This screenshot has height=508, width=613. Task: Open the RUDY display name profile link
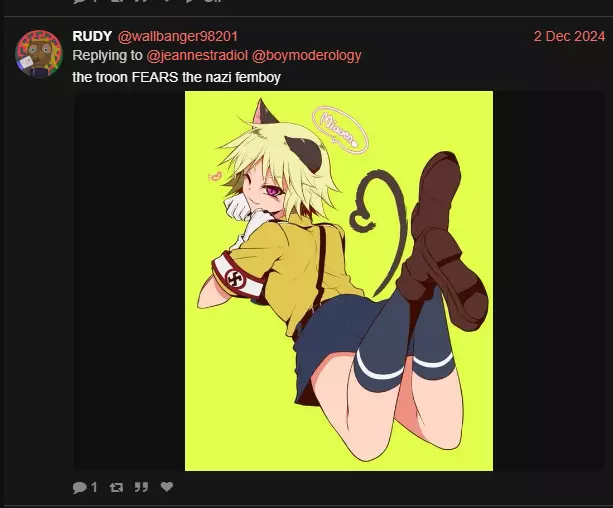click(x=92, y=36)
